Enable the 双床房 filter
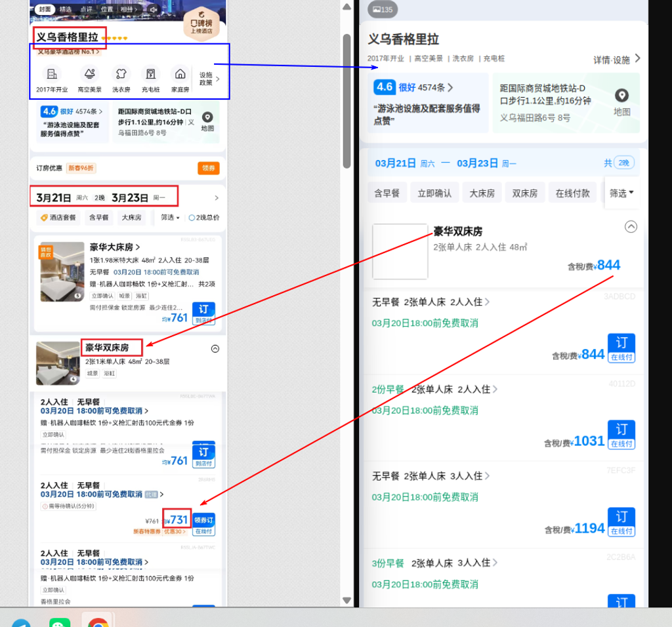Screen dimensions: 672x627 [525, 193]
